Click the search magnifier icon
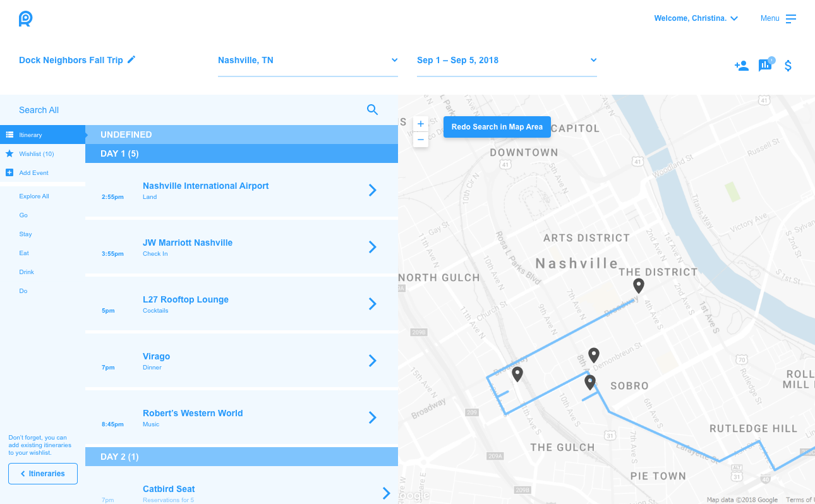Screen dimensions: 815x504 click(x=372, y=110)
